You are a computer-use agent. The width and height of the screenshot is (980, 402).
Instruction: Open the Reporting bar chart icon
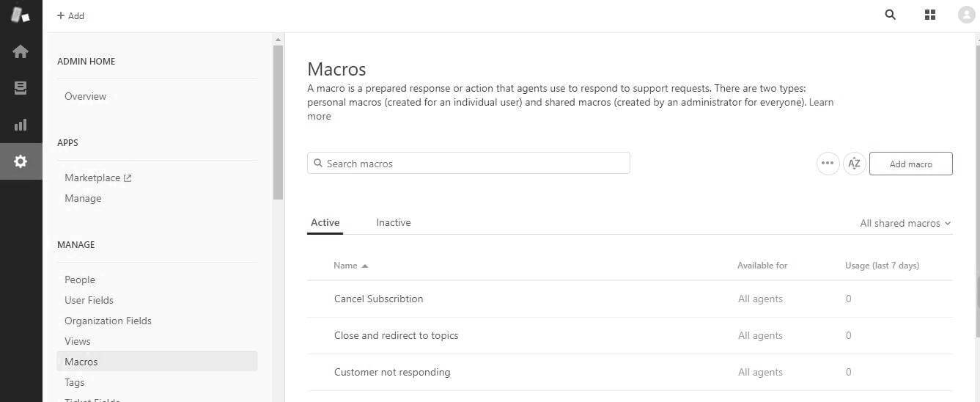[x=21, y=125]
